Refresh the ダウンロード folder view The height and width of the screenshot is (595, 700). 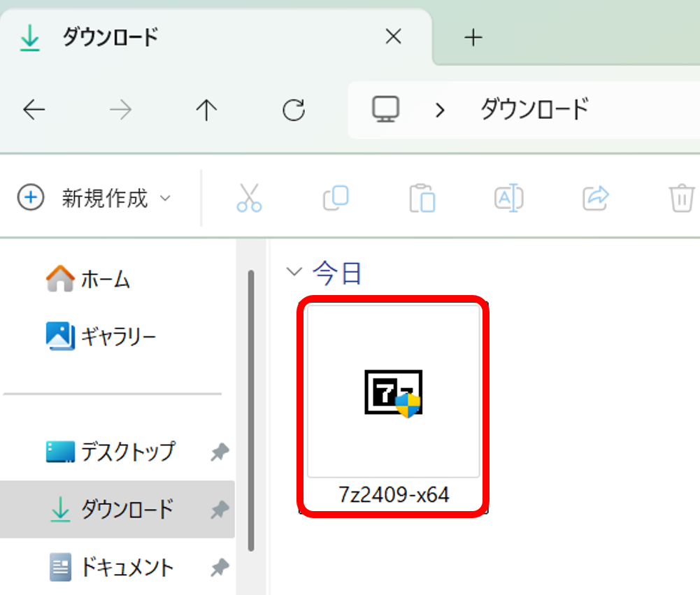tap(294, 110)
